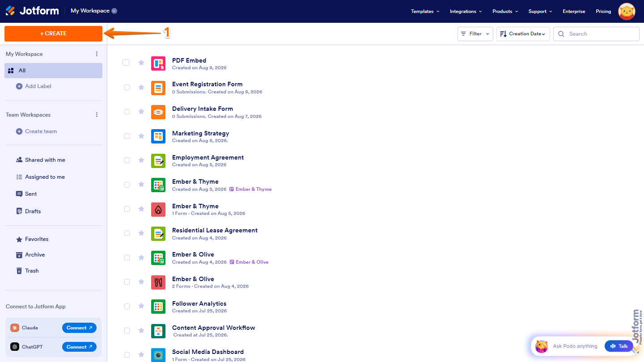Open My Workspace three-dot options menu
Image resolution: width=644 pixels, height=362 pixels.
coord(97,54)
